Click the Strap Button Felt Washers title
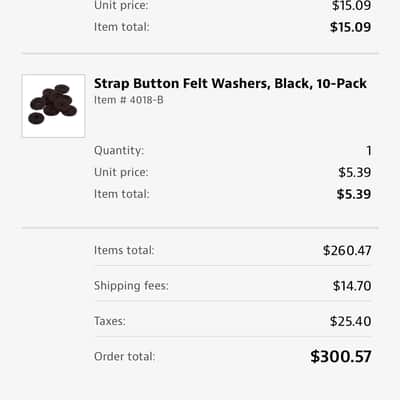400x400 pixels. click(230, 84)
